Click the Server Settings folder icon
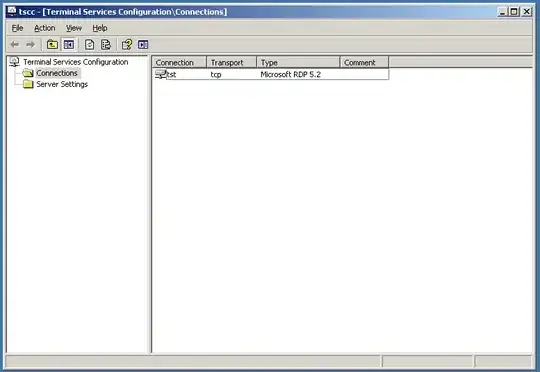Image resolution: width=540 pixels, height=372 pixels. click(28, 84)
